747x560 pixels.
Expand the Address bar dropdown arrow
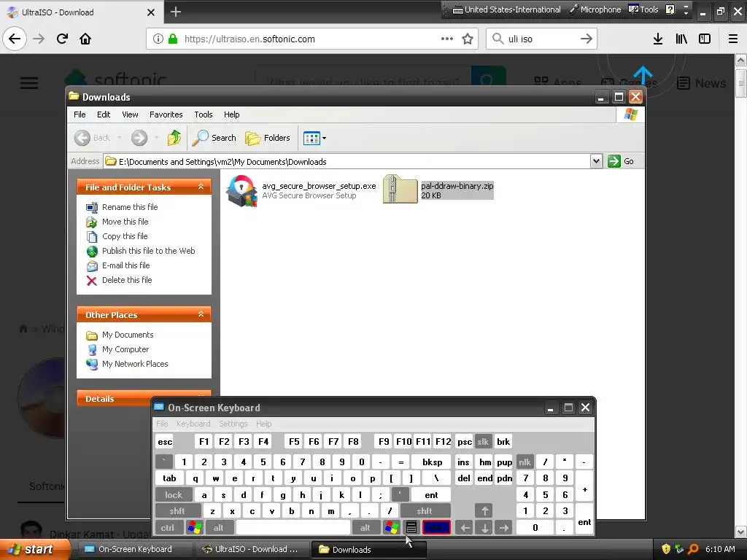pos(596,161)
